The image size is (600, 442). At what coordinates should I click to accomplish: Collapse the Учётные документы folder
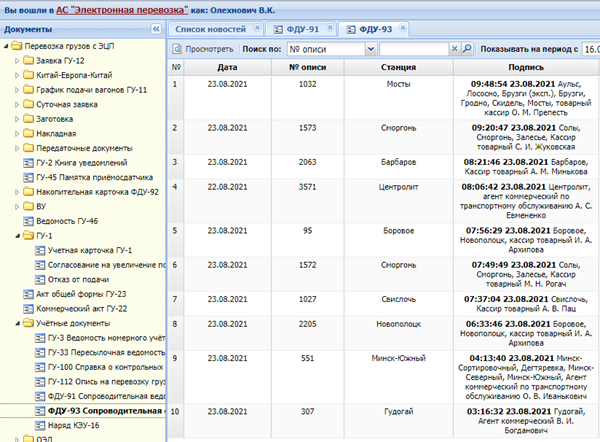pos(17,324)
